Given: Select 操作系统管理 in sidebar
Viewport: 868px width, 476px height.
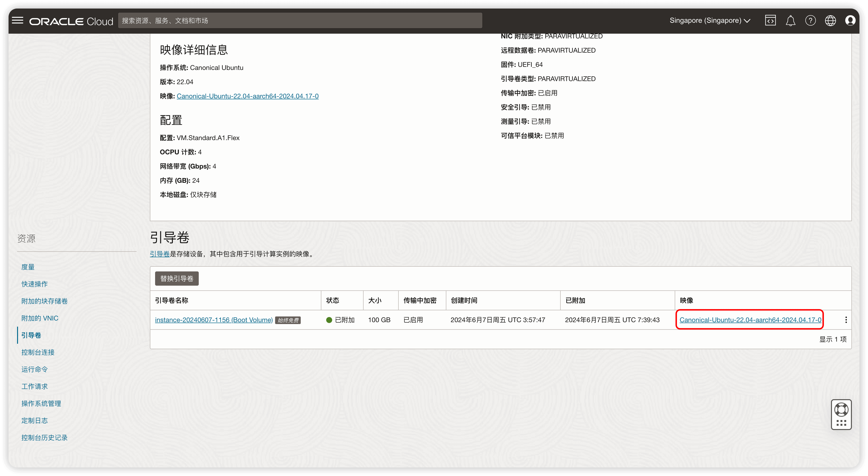Looking at the screenshot, I should pos(41,403).
